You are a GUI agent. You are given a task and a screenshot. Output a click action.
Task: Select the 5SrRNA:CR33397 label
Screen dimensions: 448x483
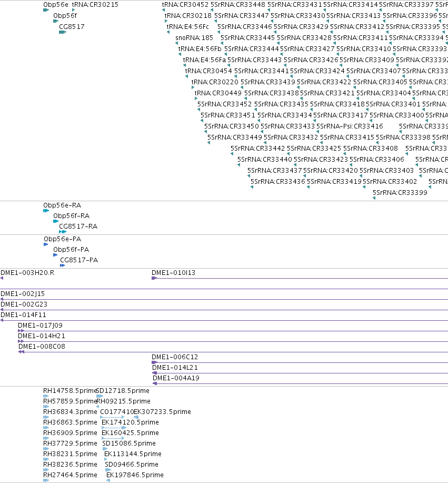(406, 5)
